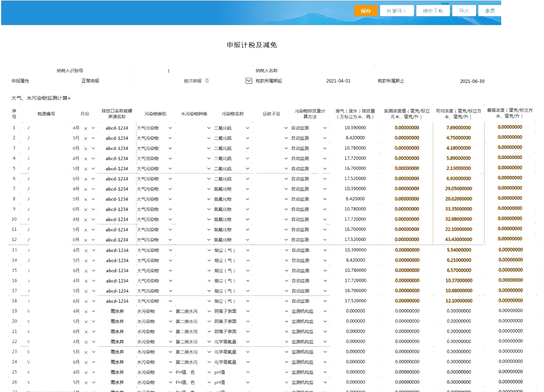Delete row 1 using its × icon
Screen dimensions: 544x392
(x=85, y=128)
